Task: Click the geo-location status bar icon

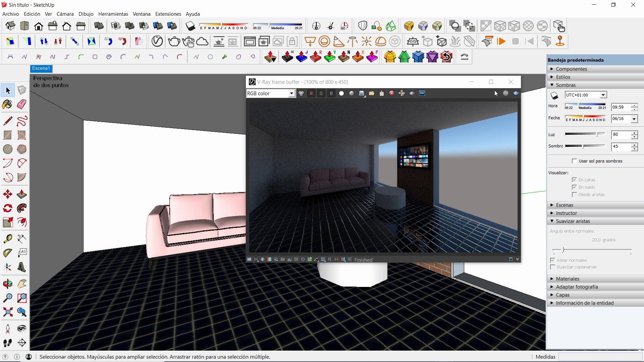Action: click(5, 357)
